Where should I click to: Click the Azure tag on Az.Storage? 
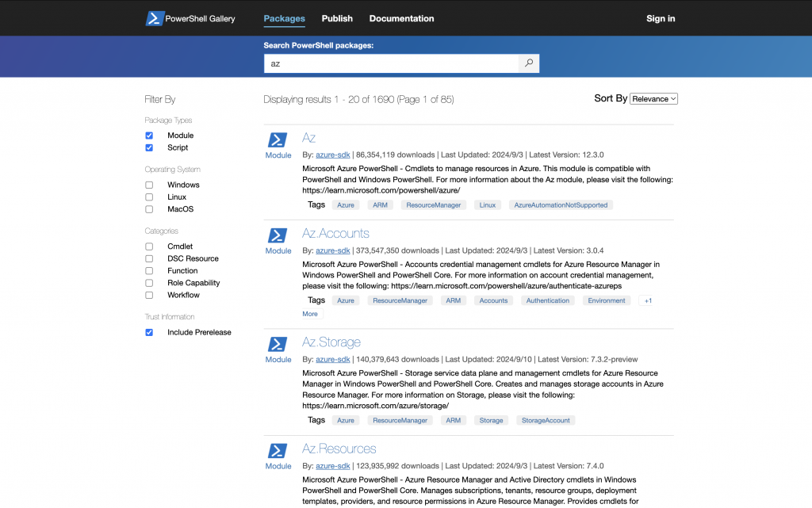[346, 421]
